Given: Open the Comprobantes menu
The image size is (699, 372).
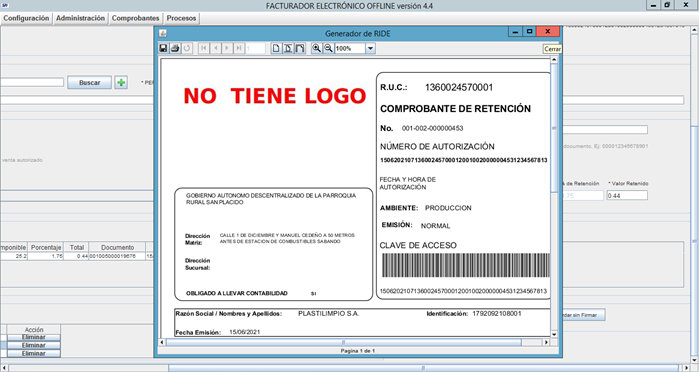Looking at the screenshot, I should pyautogui.click(x=136, y=18).
